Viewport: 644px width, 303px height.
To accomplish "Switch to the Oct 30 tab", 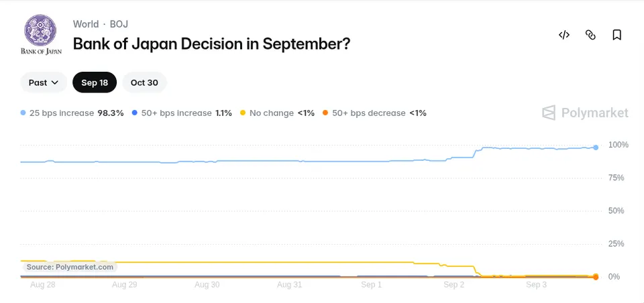I will (x=144, y=82).
